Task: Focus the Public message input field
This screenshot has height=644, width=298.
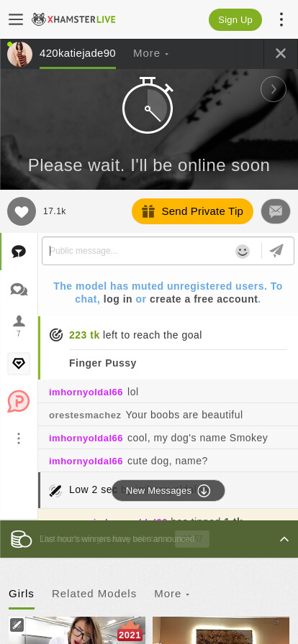Action: [140, 251]
